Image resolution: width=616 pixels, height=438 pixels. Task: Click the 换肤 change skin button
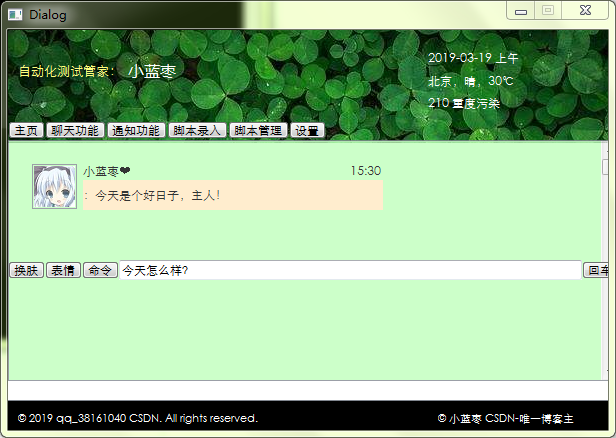(26, 270)
